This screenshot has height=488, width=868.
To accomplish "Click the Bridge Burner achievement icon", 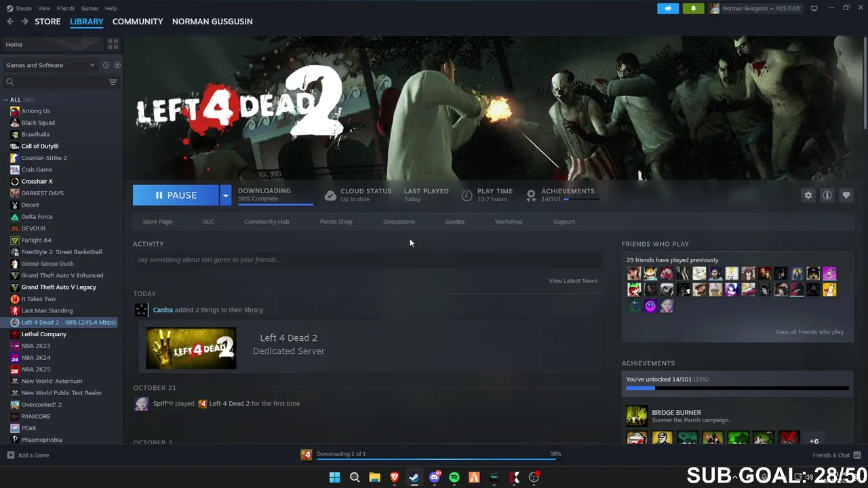I will tap(637, 416).
